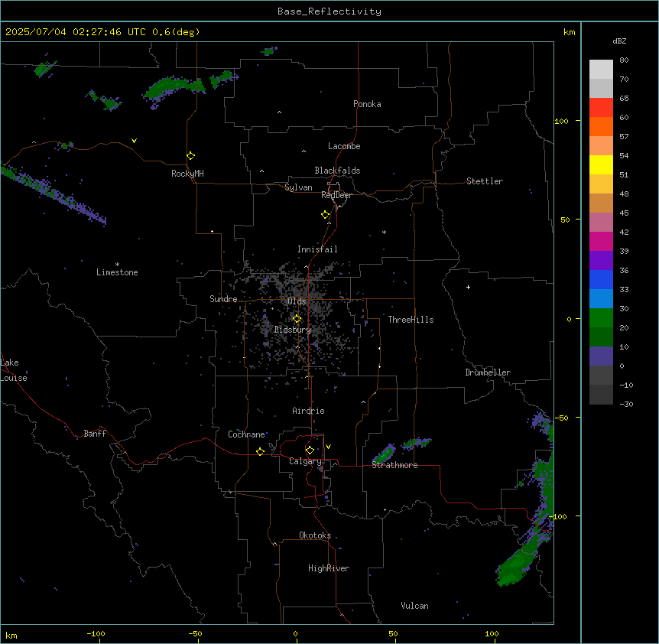Image resolution: width=659 pixels, height=644 pixels.
Task: Click the Drumheller label
Action: 488,372
